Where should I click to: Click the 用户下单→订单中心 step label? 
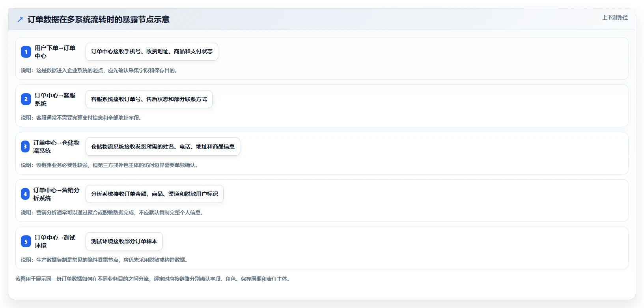(x=55, y=52)
